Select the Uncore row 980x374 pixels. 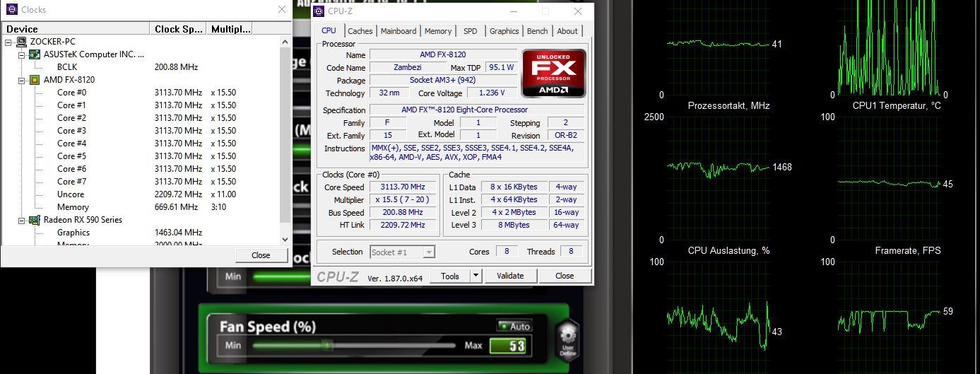(x=141, y=194)
